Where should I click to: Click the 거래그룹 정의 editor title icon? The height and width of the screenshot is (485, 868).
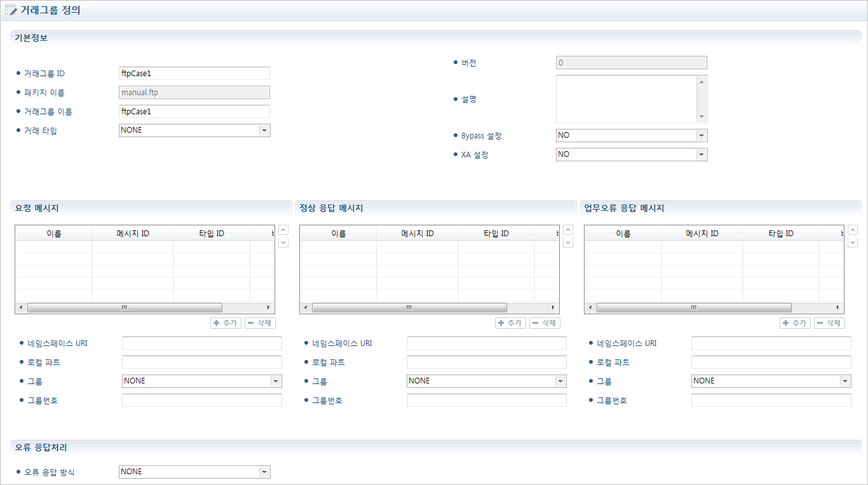11,11
